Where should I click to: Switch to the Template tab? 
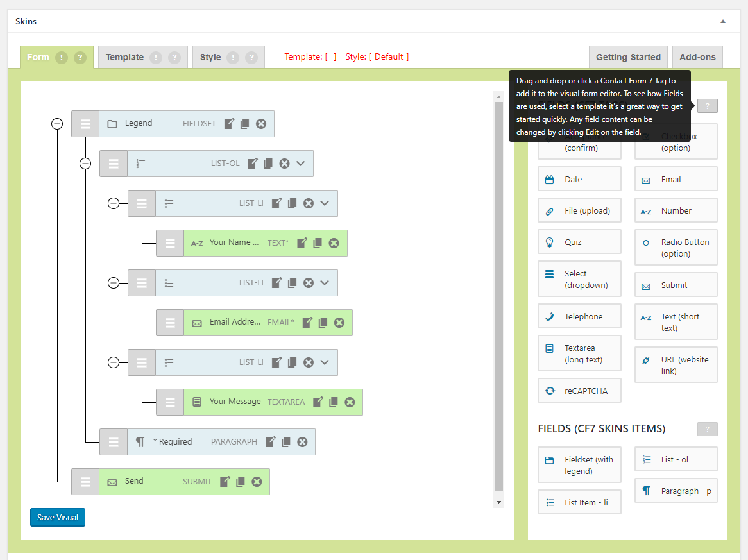[124, 57]
